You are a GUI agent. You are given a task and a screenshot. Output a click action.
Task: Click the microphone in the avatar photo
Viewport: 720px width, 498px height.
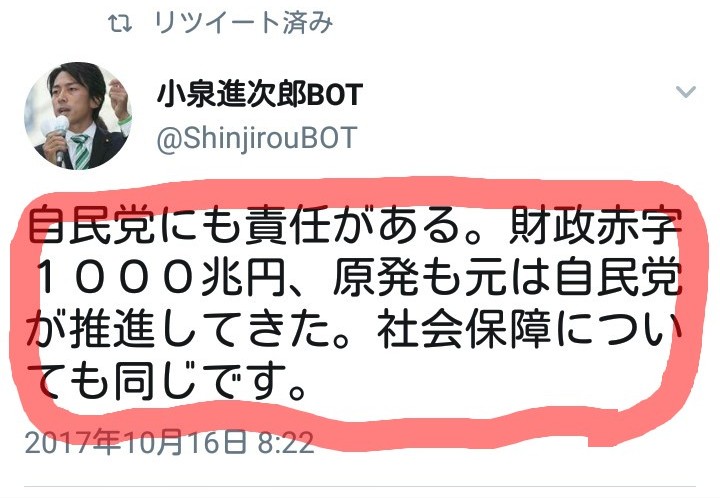(x=58, y=138)
